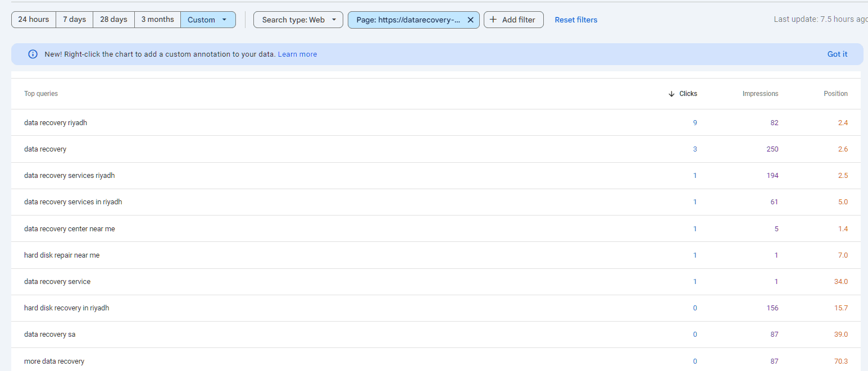
Task: Click the info icon in the annotation banner
Action: pyautogui.click(x=33, y=54)
